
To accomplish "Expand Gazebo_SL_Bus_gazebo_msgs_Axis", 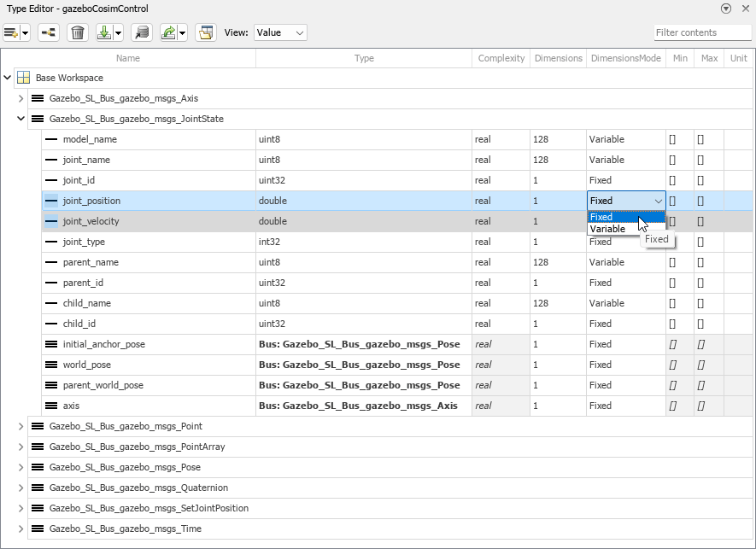I will tap(19, 98).
